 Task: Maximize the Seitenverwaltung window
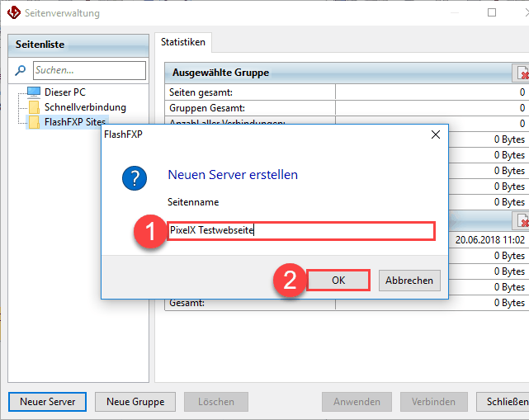point(492,12)
